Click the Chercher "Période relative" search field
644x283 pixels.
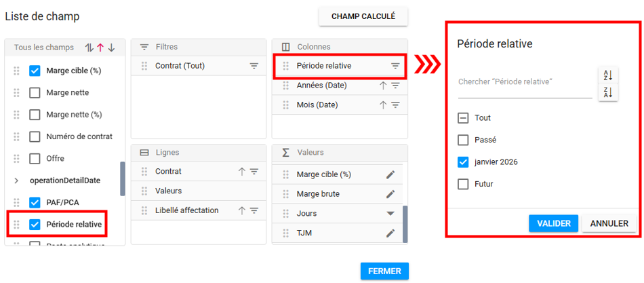525,82
